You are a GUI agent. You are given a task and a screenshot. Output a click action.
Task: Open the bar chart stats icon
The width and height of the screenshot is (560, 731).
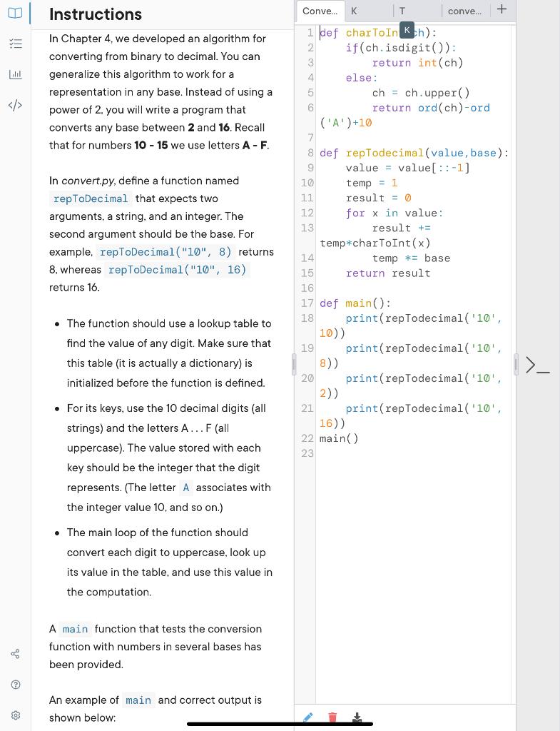point(16,74)
